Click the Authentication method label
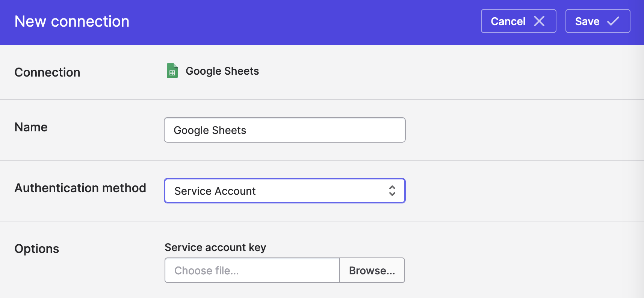Screen dimensions: 644x298 (x=80, y=188)
